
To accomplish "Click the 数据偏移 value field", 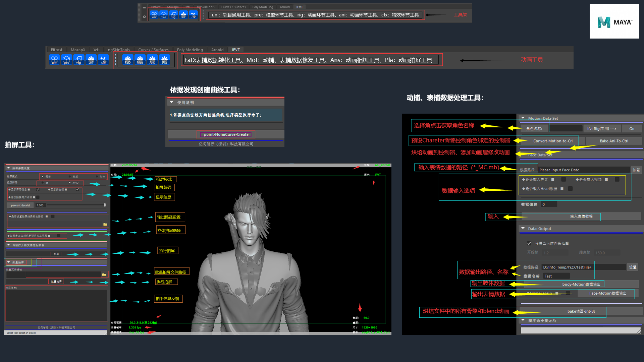I will 549,204.
